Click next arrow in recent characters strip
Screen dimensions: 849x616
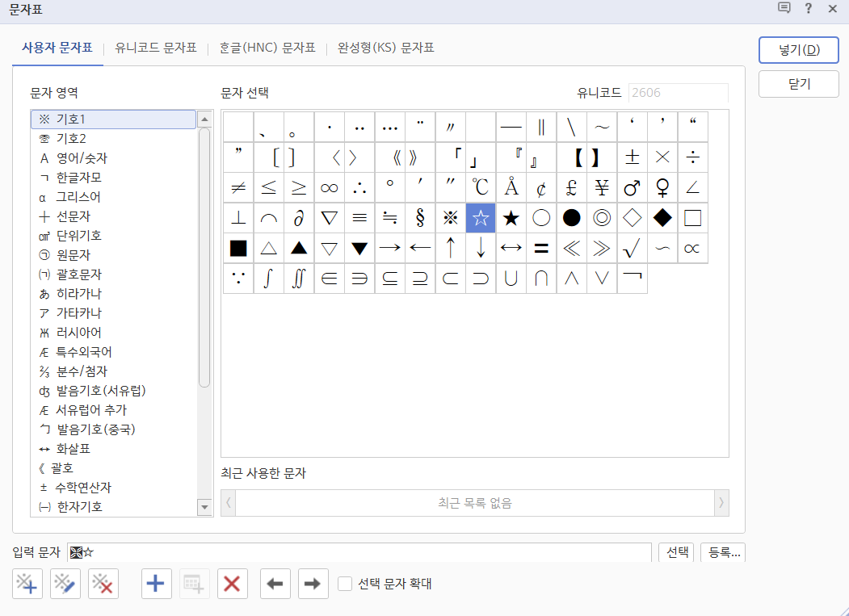coord(721,503)
